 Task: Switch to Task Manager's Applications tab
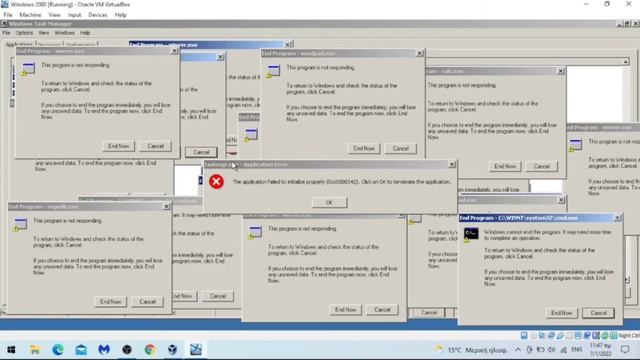19,44
